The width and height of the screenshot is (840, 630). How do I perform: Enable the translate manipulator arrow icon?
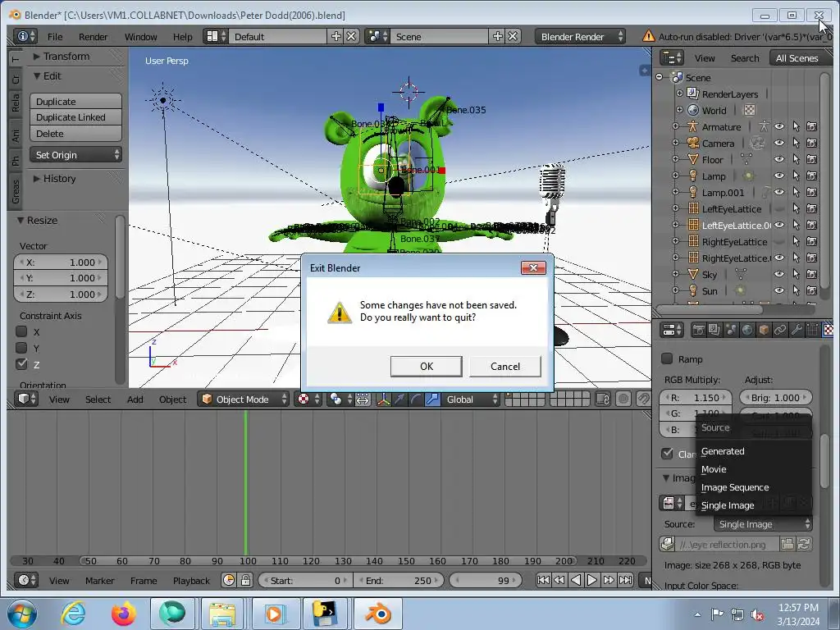click(x=400, y=399)
